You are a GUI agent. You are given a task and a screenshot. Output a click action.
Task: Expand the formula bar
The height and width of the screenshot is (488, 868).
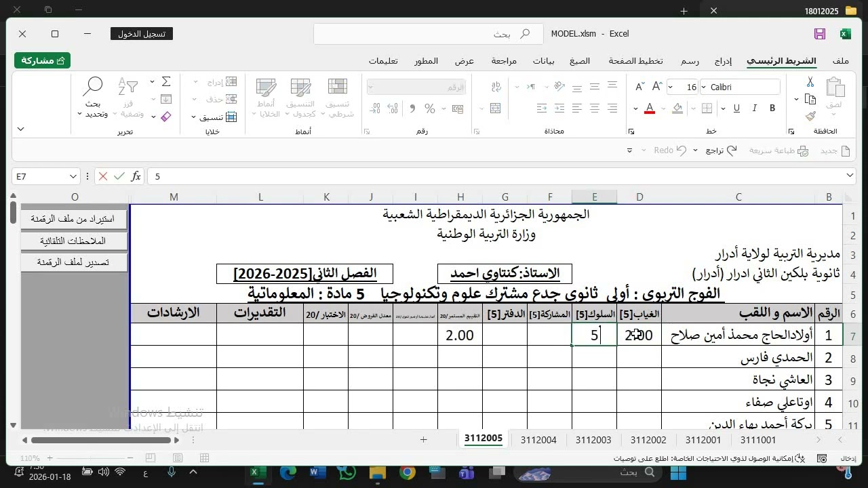pyautogui.click(x=850, y=176)
